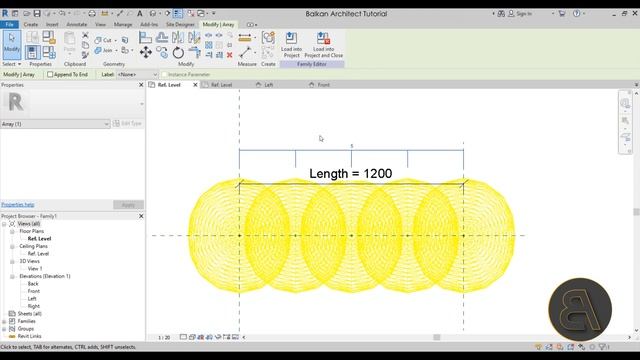Open the Create ribbon tab

point(31,24)
